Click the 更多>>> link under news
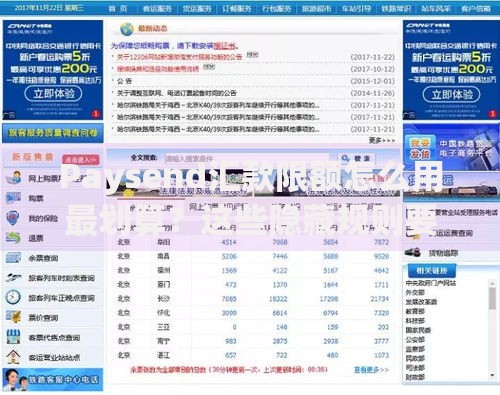Image resolution: width=500 pixels, height=395 pixels. click(382, 140)
